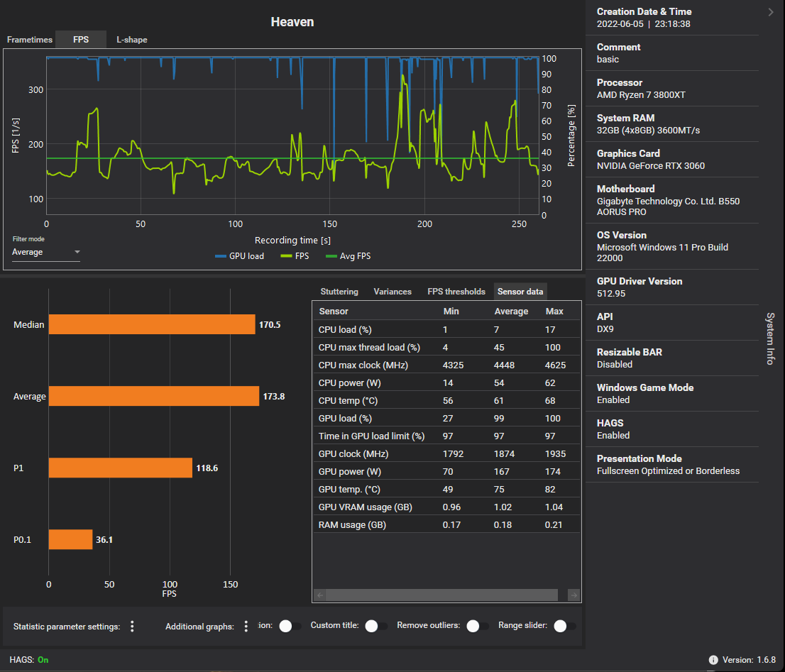Screen dimensions: 785x672
Task: Select the GPU temp. (°C) row
Action: 446,490
